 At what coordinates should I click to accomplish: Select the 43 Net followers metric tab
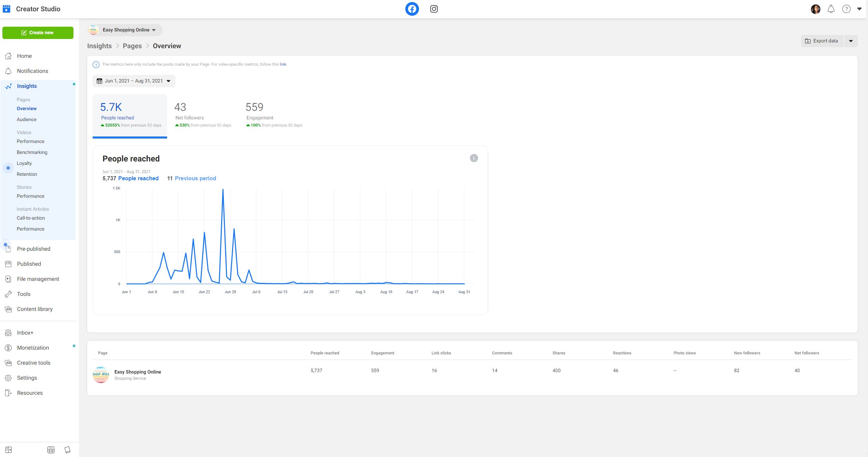(x=203, y=116)
